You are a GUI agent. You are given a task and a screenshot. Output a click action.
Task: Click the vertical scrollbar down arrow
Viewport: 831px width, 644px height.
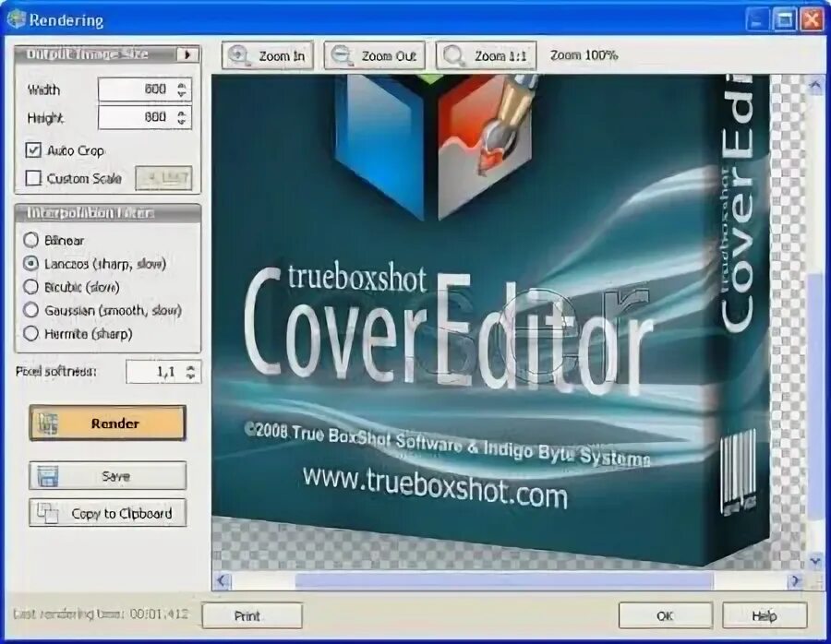tap(815, 560)
